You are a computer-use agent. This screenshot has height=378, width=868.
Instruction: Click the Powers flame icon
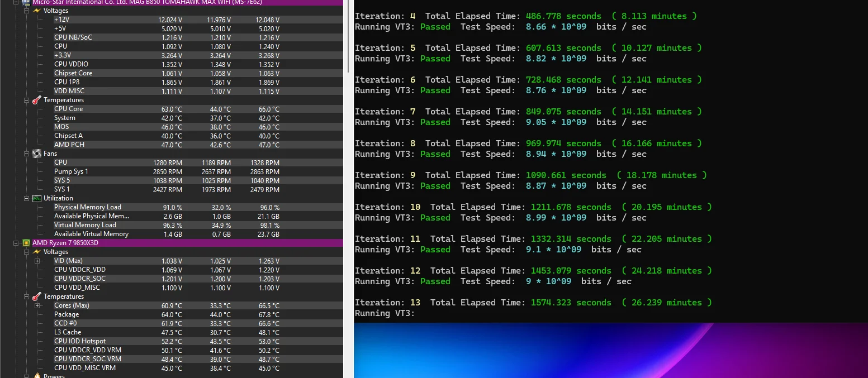pyautogui.click(x=37, y=376)
